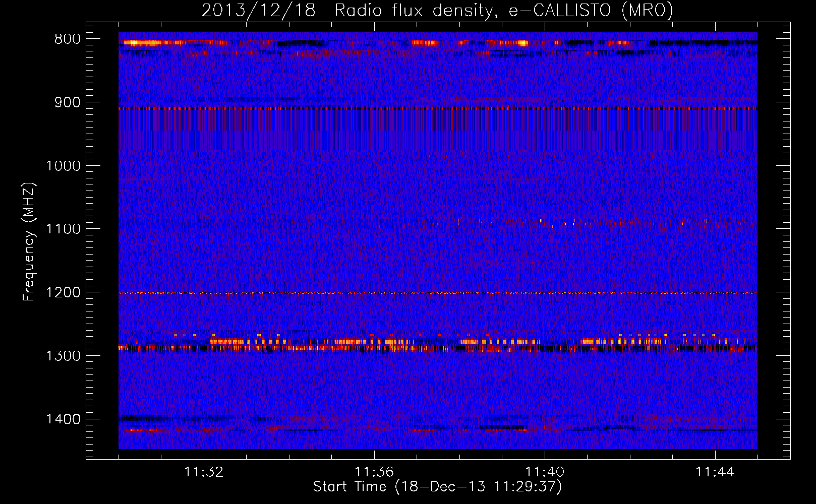This screenshot has width=816, height=504.
Task: Click the '11:44' time axis label
Action: coord(715,472)
